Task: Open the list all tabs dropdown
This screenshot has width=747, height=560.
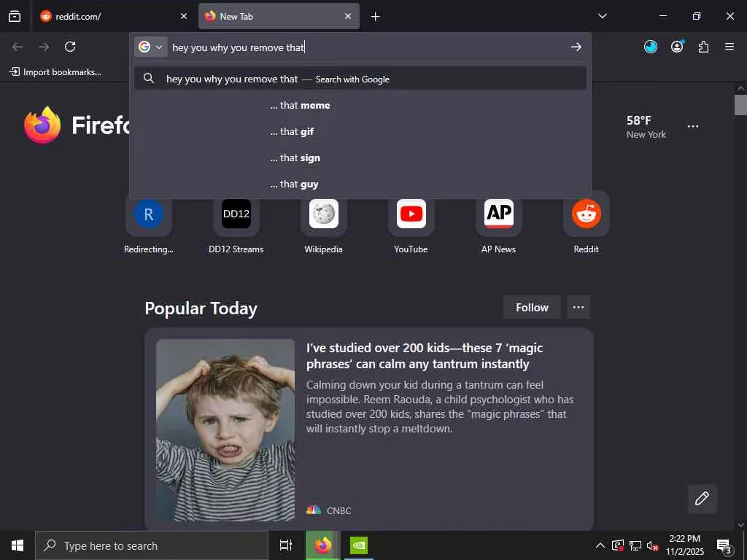Action: (x=602, y=16)
